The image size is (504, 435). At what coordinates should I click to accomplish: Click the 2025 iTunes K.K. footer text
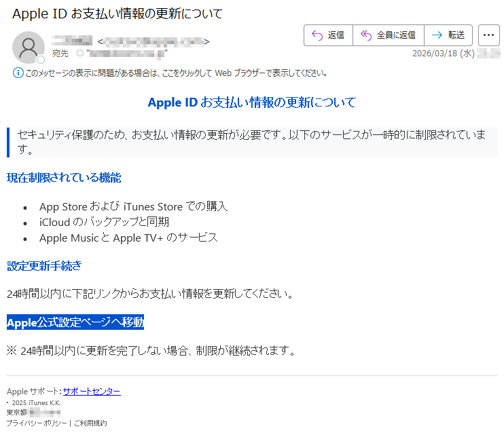[36, 402]
